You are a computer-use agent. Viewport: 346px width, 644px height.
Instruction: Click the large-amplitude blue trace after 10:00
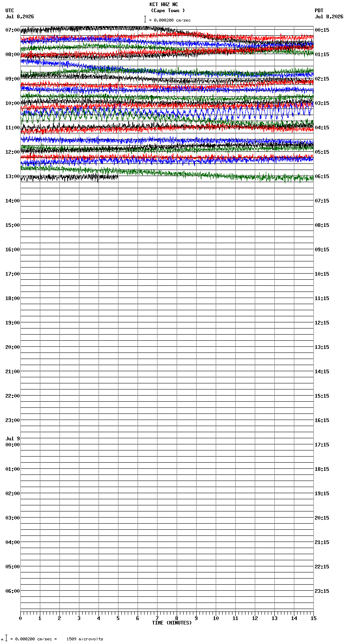(x=167, y=111)
